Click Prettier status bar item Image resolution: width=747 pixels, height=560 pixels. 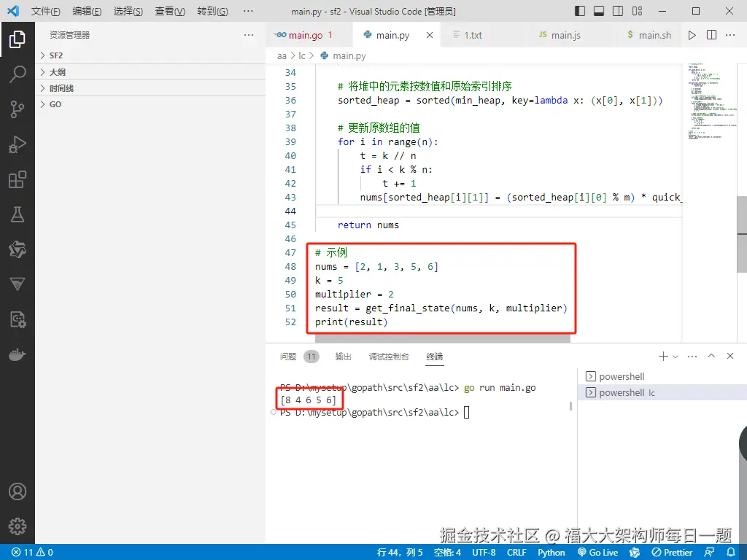coord(672,552)
